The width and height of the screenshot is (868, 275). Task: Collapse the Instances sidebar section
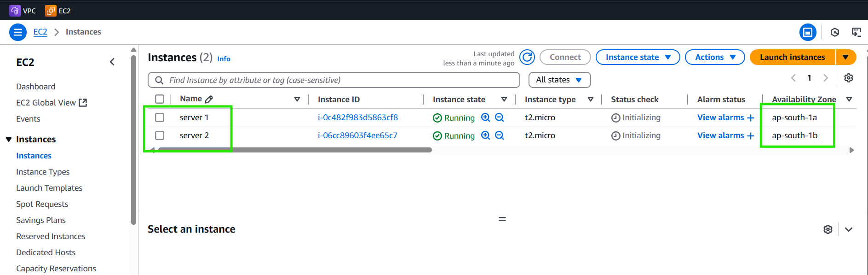pyautogui.click(x=9, y=140)
